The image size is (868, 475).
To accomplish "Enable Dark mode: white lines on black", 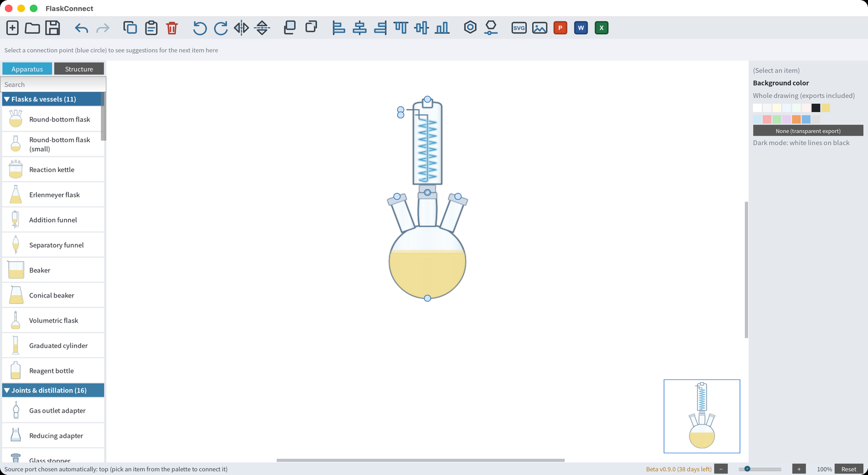I will 801,143.
